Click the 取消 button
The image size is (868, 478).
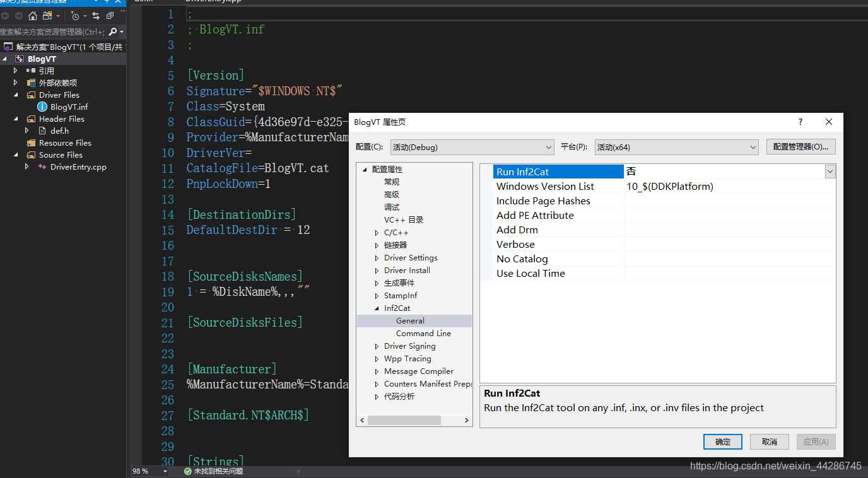770,441
